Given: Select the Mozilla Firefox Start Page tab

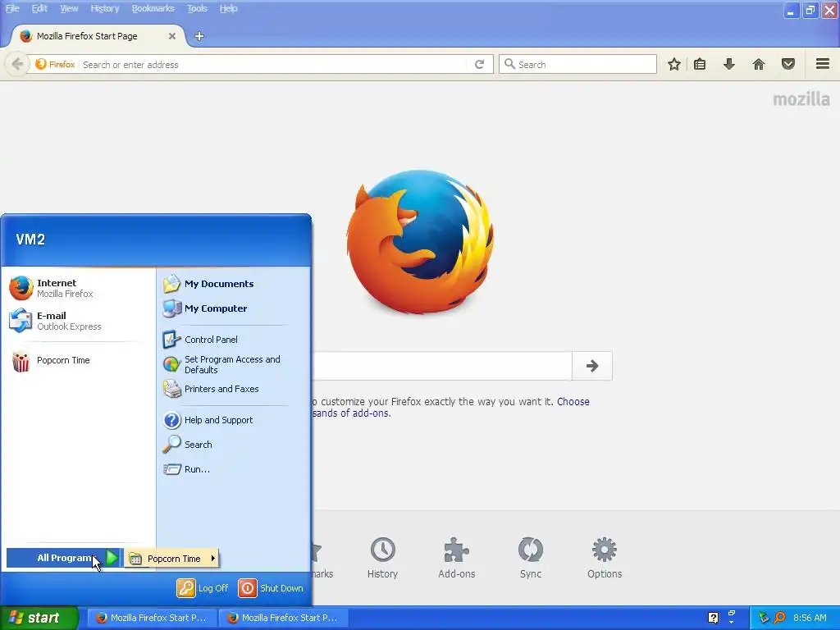Looking at the screenshot, I should pyautogui.click(x=98, y=36).
